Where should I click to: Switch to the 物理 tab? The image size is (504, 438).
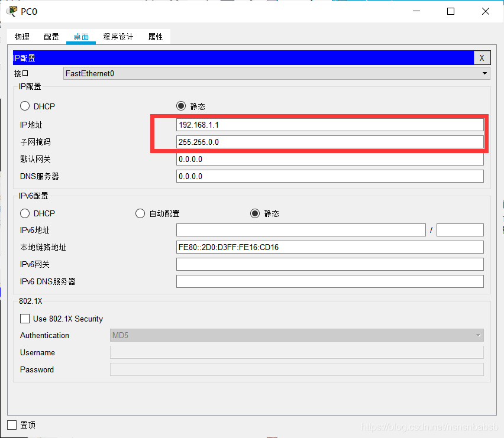click(22, 37)
